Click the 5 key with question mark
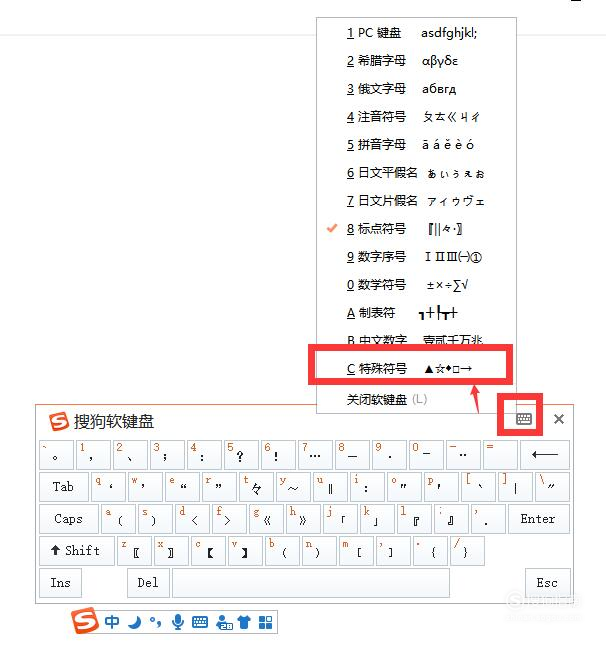The height and width of the screenshot is (647, 606). [x=241, y=455]
